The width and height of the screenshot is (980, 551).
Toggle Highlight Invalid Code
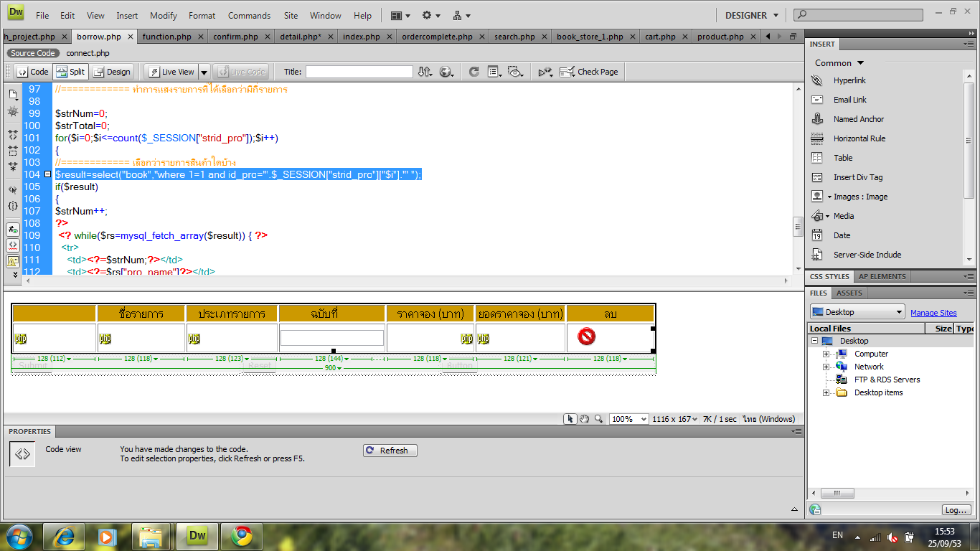[13, 245]
